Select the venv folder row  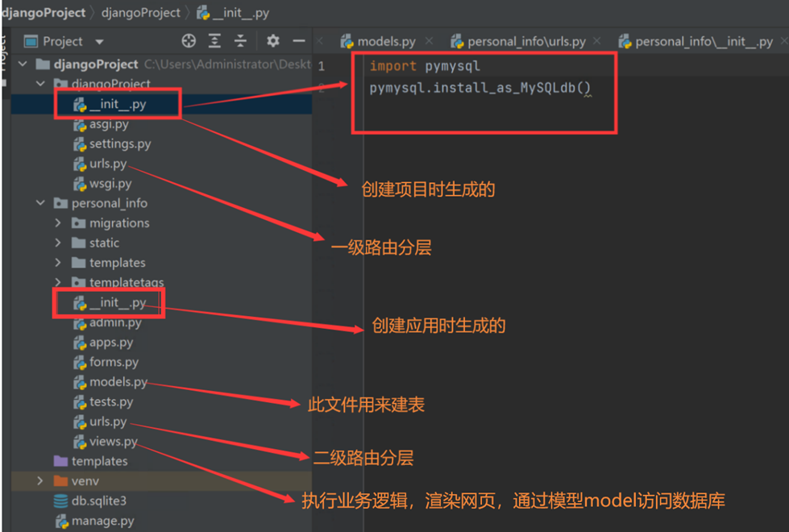click(x=161, y=480)
